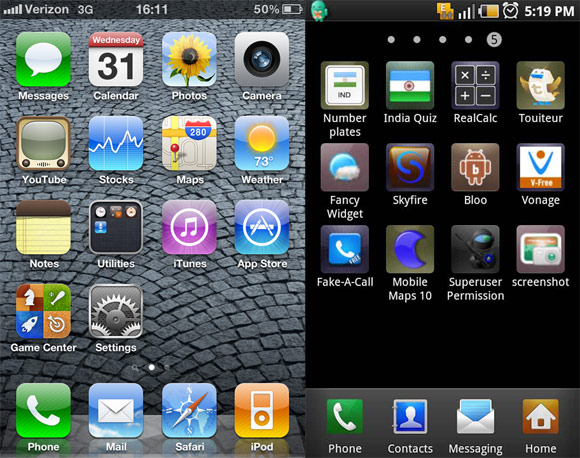
Task: Tap the Android signal strength bars
Action: pyautogui.click(x=466, y=12)
